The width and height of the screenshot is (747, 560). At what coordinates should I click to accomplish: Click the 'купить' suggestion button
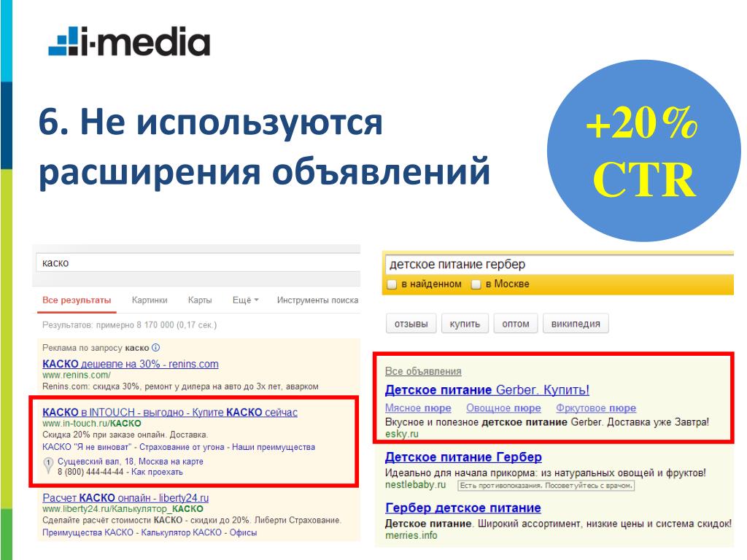pyautogui.click(x=465, y=324)
